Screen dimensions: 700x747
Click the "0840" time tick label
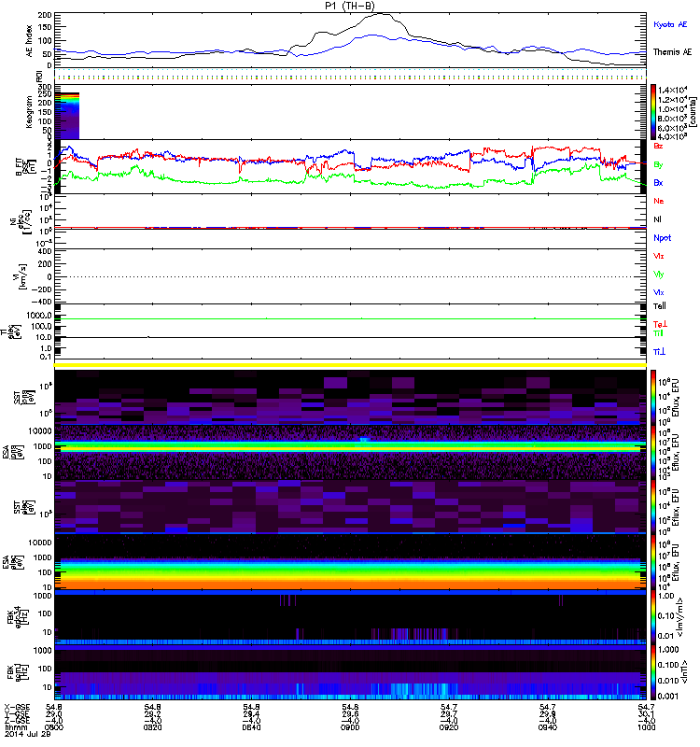coord(251,727)
